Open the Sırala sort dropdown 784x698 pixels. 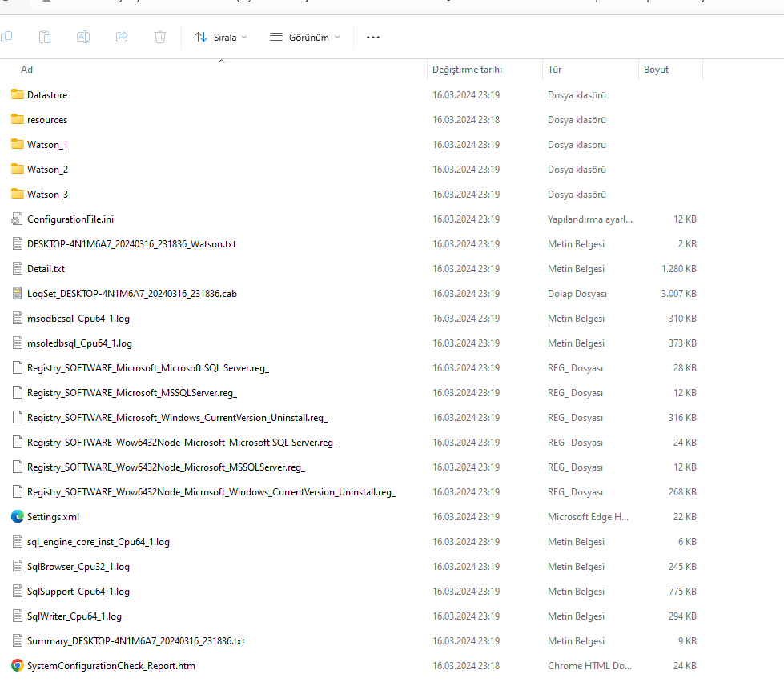pyautogui.click(x=220, y=38)
